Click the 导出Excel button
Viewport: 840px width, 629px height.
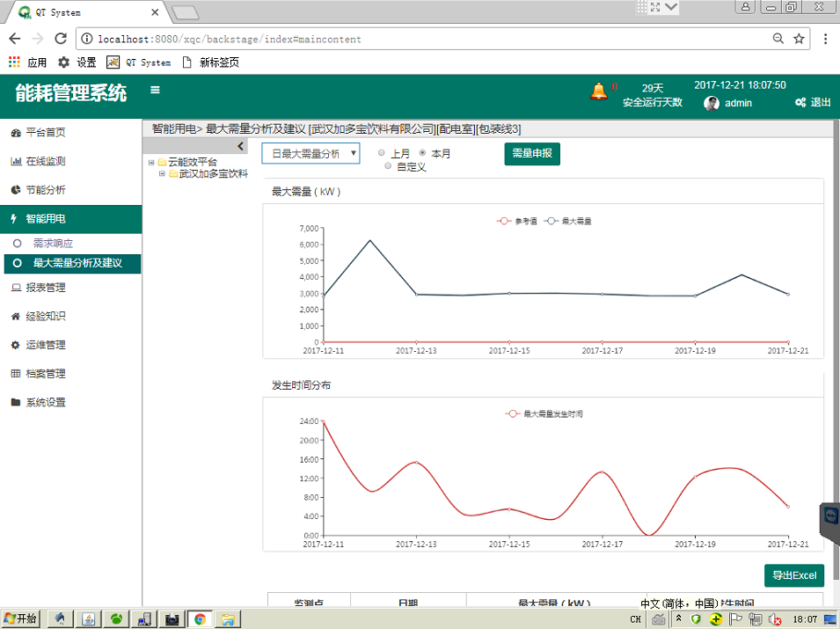(794, 575)
